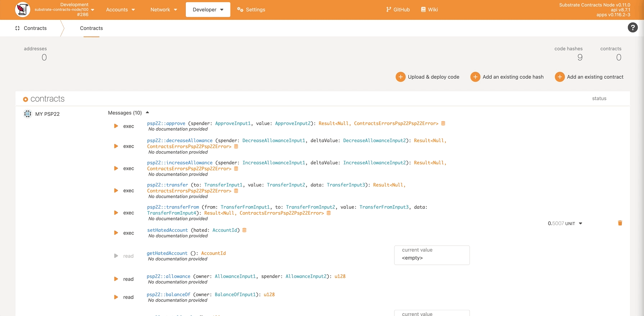
Task: Open the Developer menu
Action: [208, 9]
